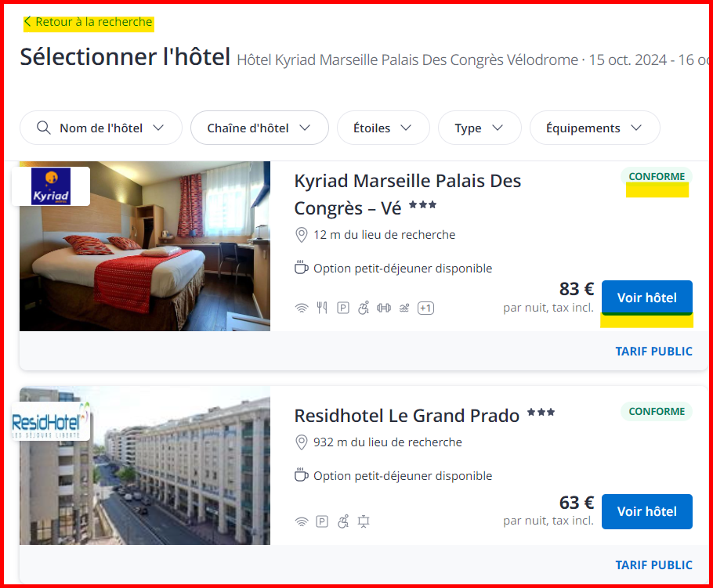Click CONFORME badge on Kyriad card
The height and width of the screenshot is (588, 713).
point(657,176)
